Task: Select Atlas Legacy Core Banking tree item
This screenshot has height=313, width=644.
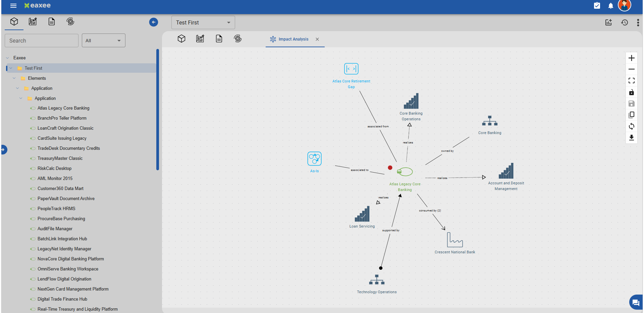Action: click(63, 108)
